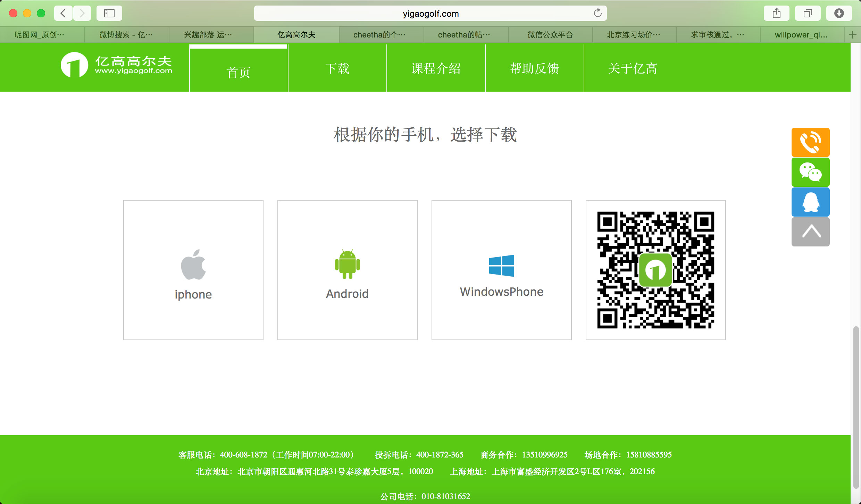Open the 关于亿高 navigation item
Image resolution: width=861 pixels, height=504 pixels.
point(633,69)
